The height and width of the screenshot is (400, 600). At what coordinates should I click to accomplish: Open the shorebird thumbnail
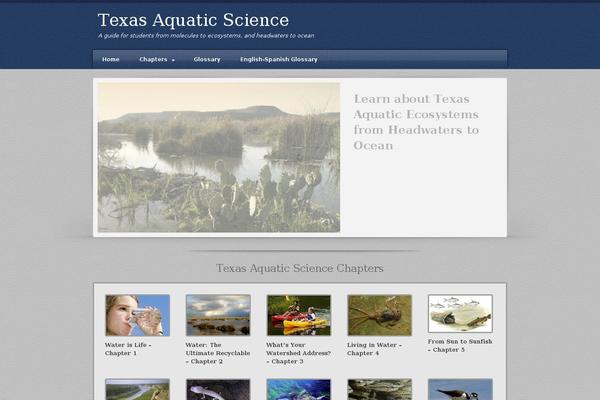(x=460, y=389)
